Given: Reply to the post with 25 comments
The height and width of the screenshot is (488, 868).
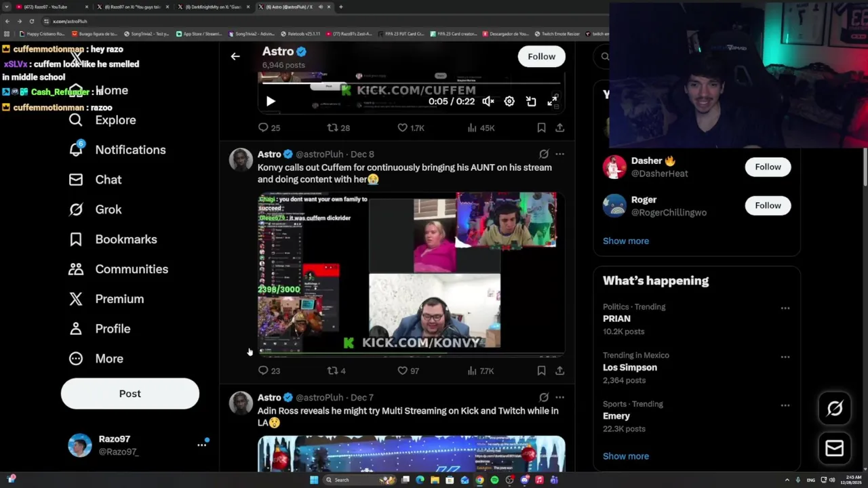Looking at the screenshot, I should [x=269, y=127].
